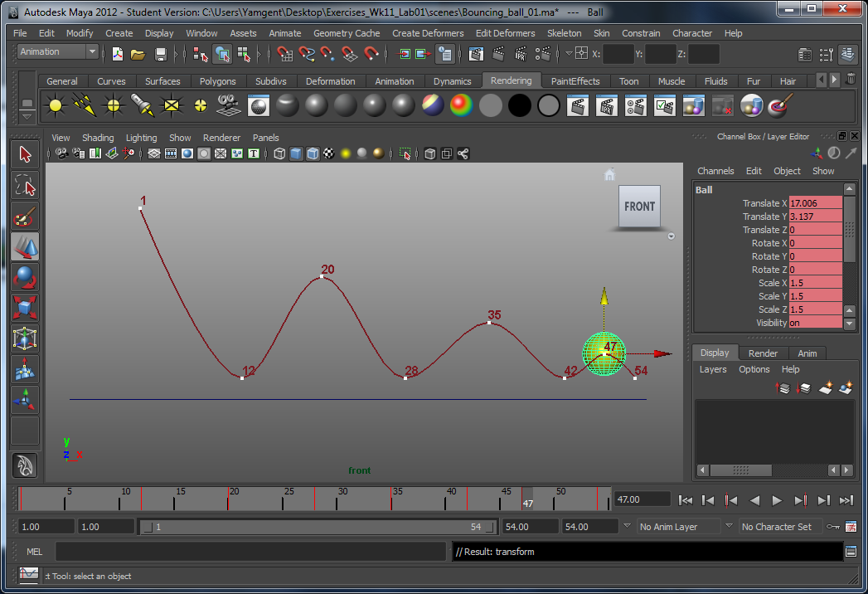Open the input mode dropdown before X field
Screen dimensions: 868x594
[569, 54]
